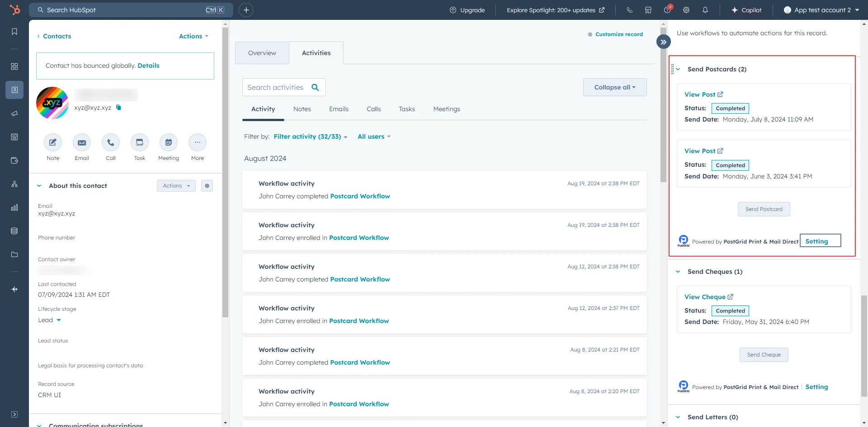Click the Send Postcard button
This screenshot has height=427, width=868.
(763, 209)
